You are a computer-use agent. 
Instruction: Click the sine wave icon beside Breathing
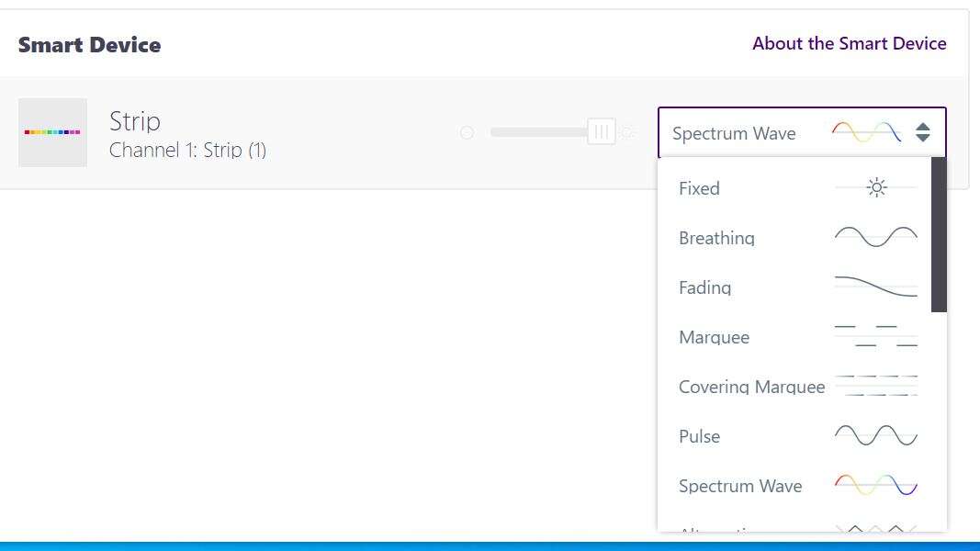pos(875,237)
